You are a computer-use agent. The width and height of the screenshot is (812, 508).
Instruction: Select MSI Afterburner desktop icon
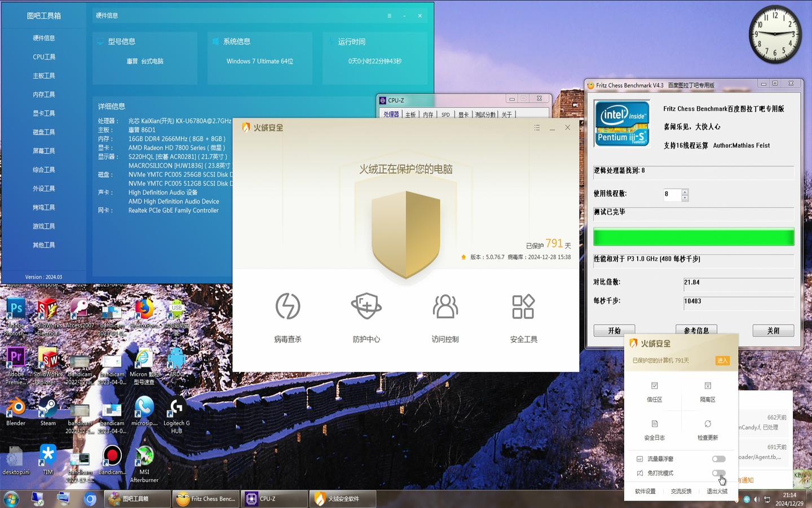pos(144,463)
